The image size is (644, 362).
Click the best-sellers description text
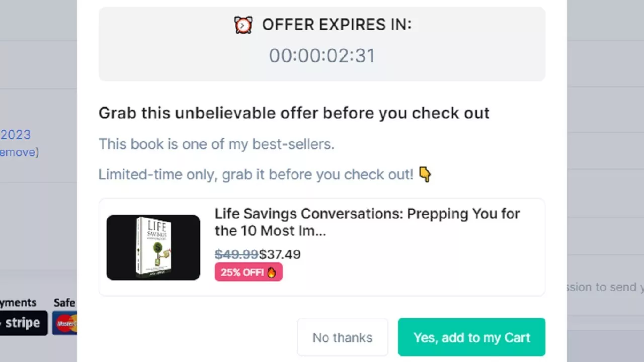click(x=216, y=144)
